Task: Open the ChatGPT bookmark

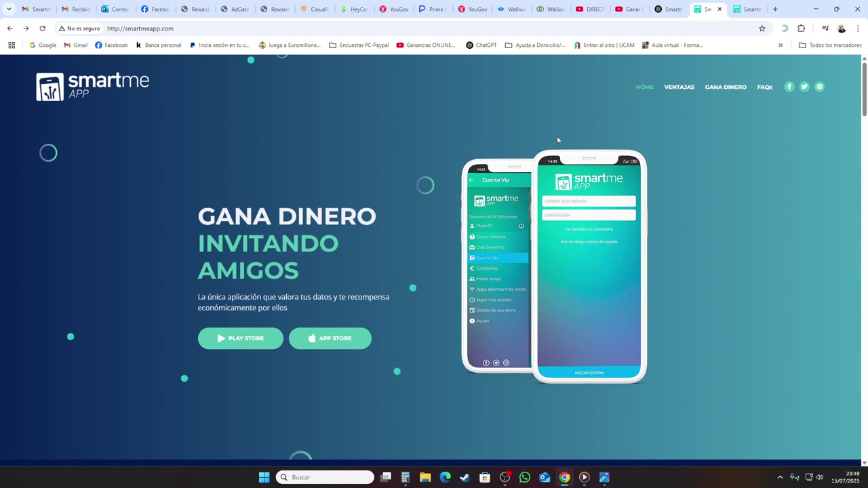Action: click(481, 45)
